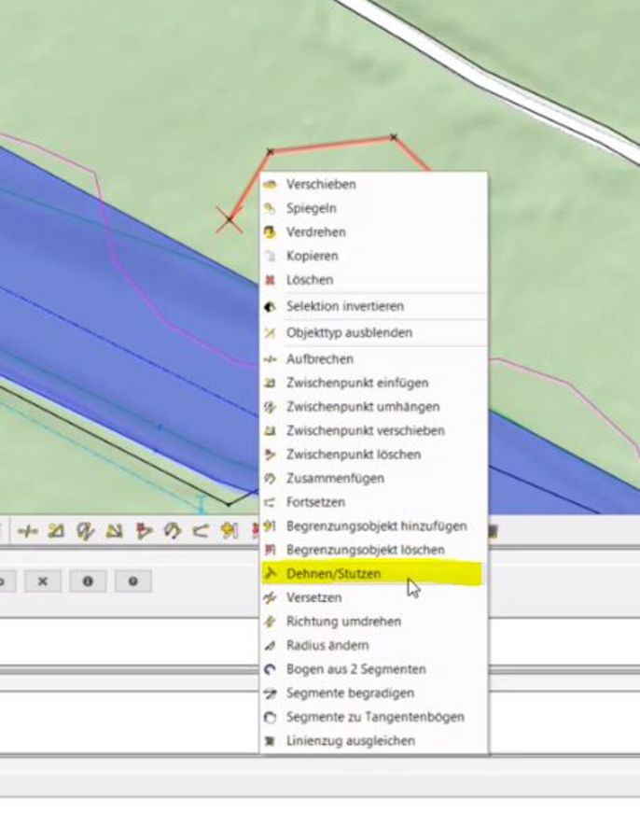Click the Zusammenfügen join toolbar icon
The image size is (640, 840).
tap(172, 531)
